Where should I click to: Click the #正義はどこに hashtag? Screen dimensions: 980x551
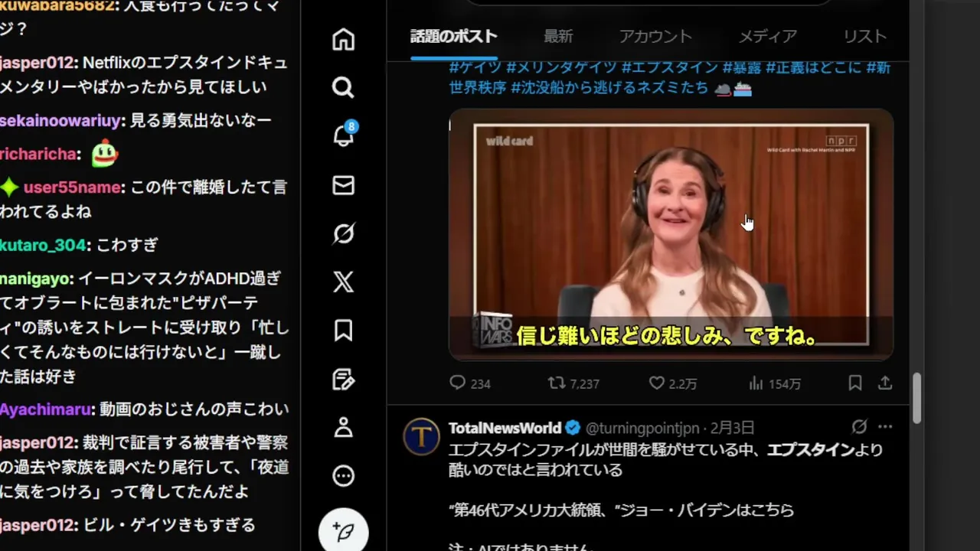[814, 67]
